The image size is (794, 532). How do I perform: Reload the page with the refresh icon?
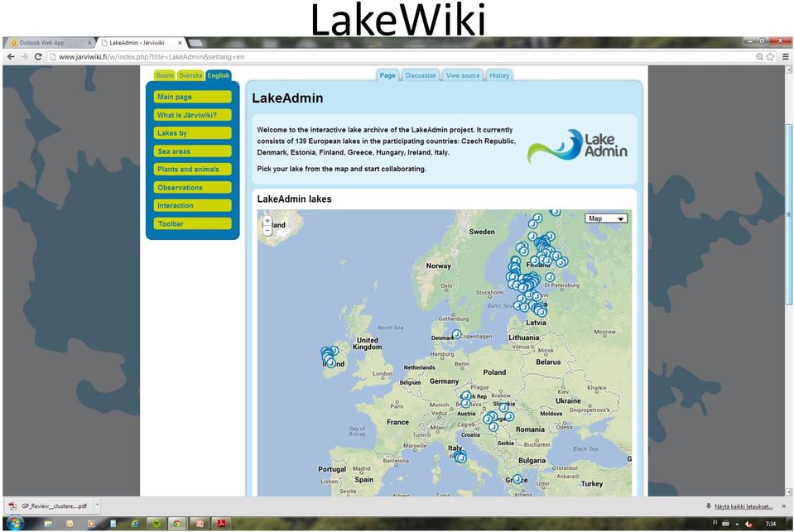point(38,57)
